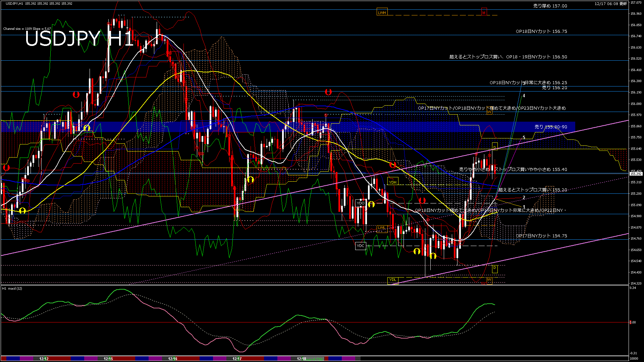This screenshot has width=644, height=362.
Task: Click the YDC white label marker
Action: (360, 246)
